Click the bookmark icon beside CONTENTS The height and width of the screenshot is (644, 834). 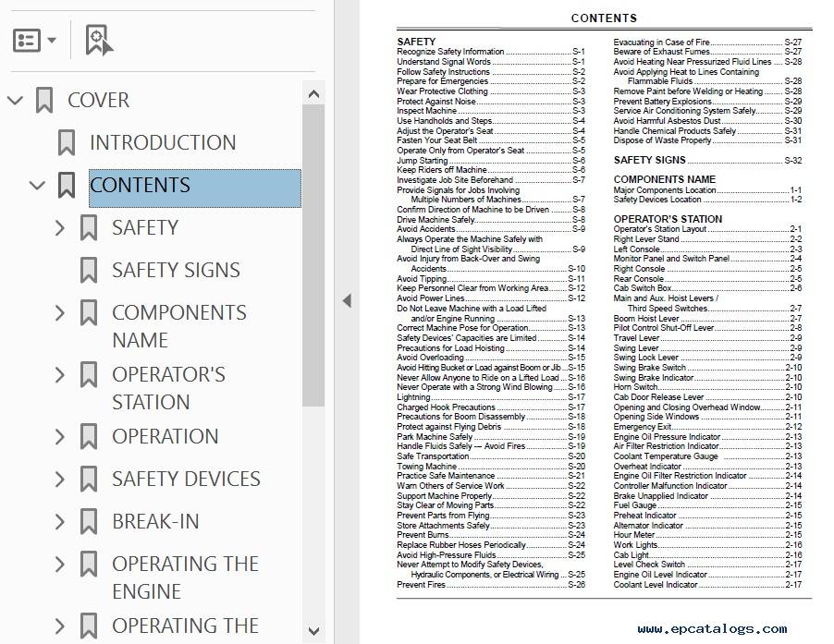67,186
